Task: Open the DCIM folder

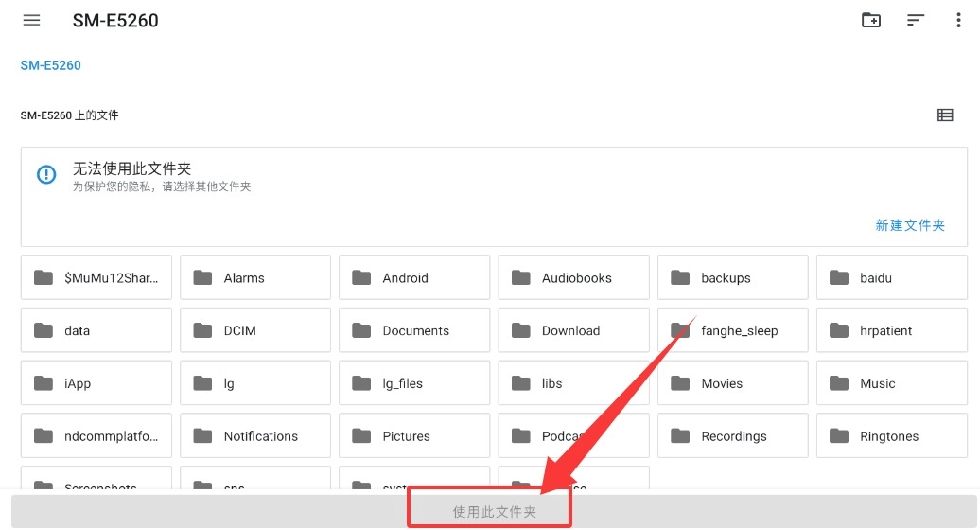Action: coord(255,330)
